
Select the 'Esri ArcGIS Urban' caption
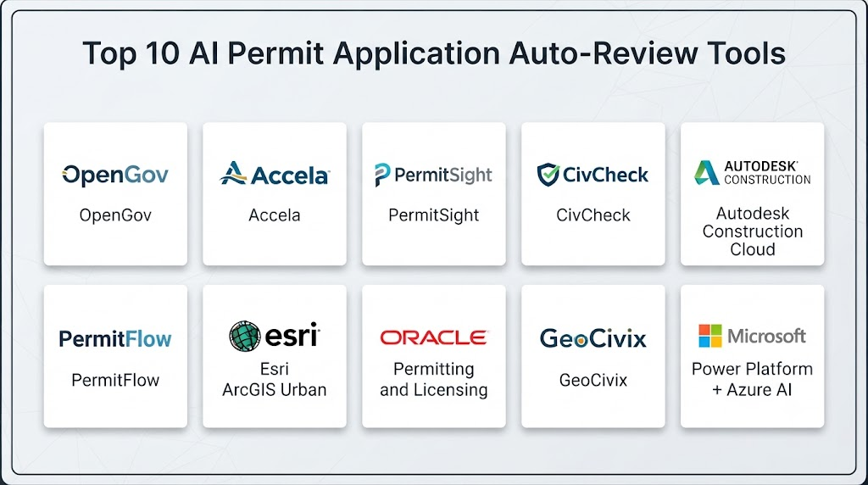(x=275, y=379)
